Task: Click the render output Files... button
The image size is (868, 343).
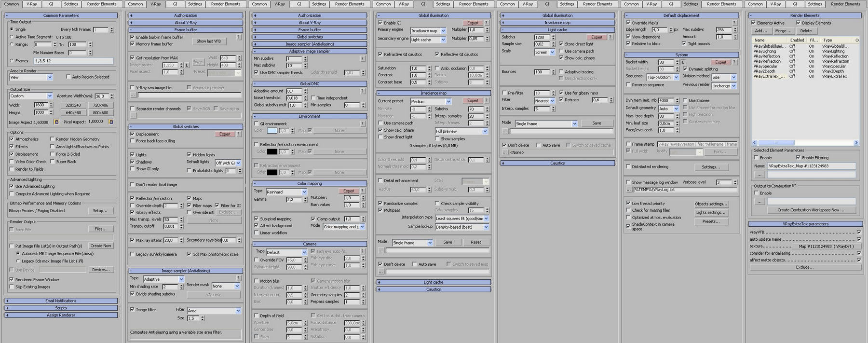Action: pos(101,229)
